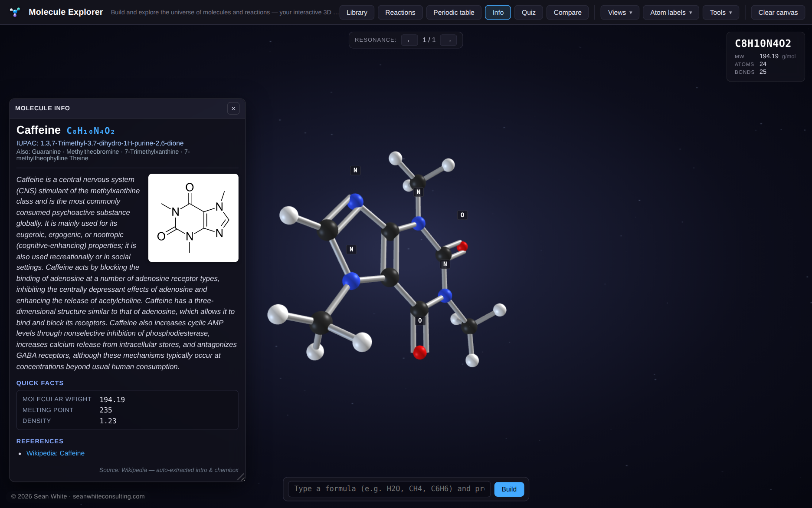Expand the Views dropdown
Image resolution: width=812 pixels, height=508 pixels.
tap(620, 13)
